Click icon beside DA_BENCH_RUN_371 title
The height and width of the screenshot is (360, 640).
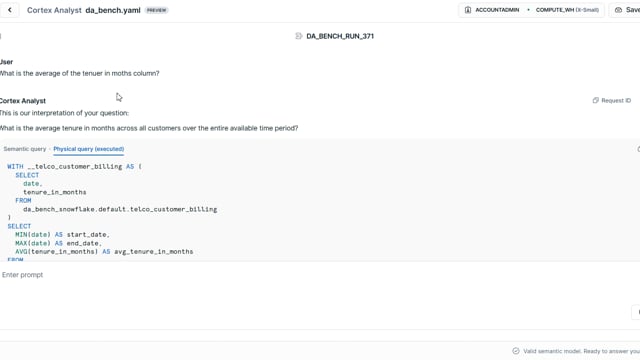click(299, 36)
